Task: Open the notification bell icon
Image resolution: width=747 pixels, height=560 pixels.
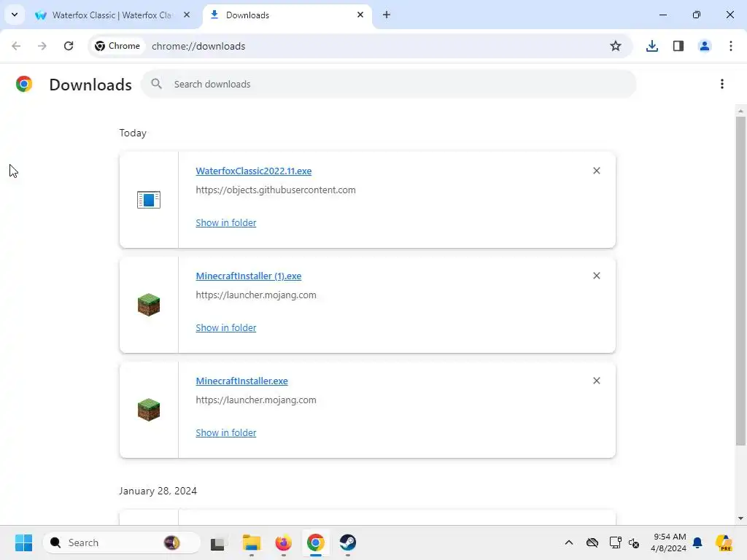Action: coord(697,542)
